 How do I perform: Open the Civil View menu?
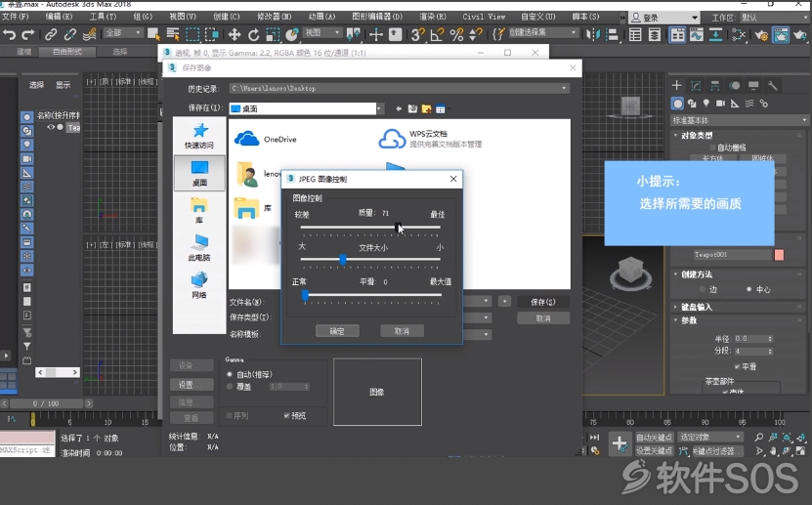click(484, 17)
